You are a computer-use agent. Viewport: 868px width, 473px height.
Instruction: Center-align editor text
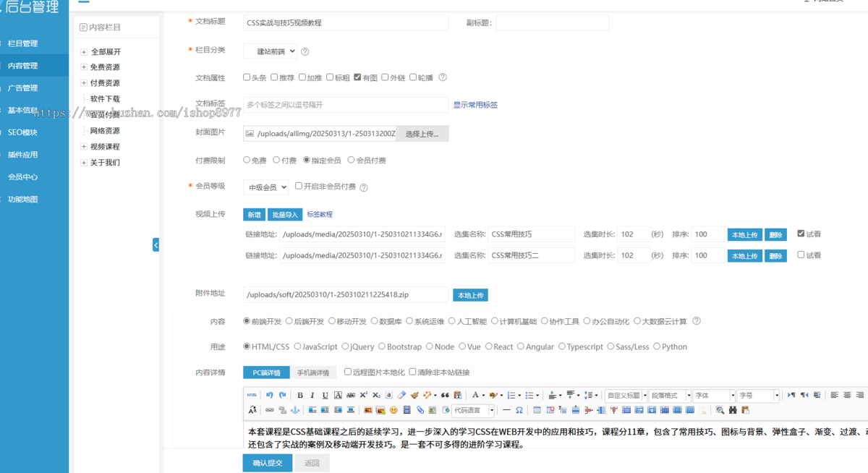coord(847,395)
